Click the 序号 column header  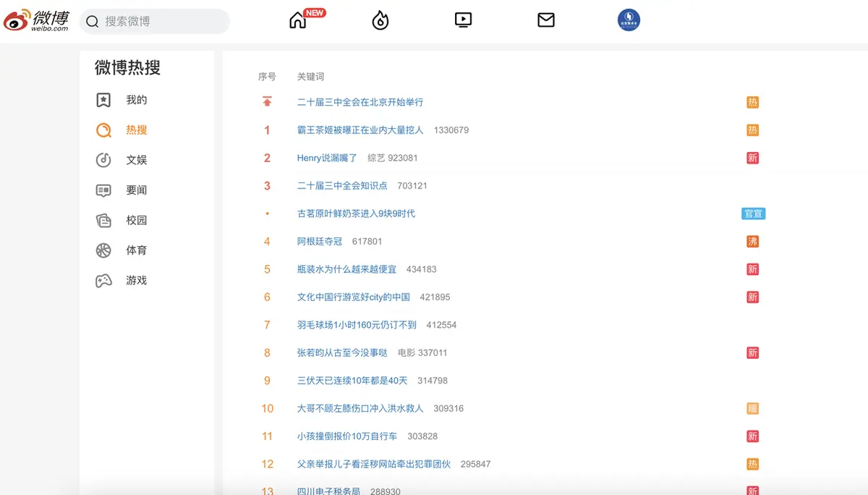(267, 77)
